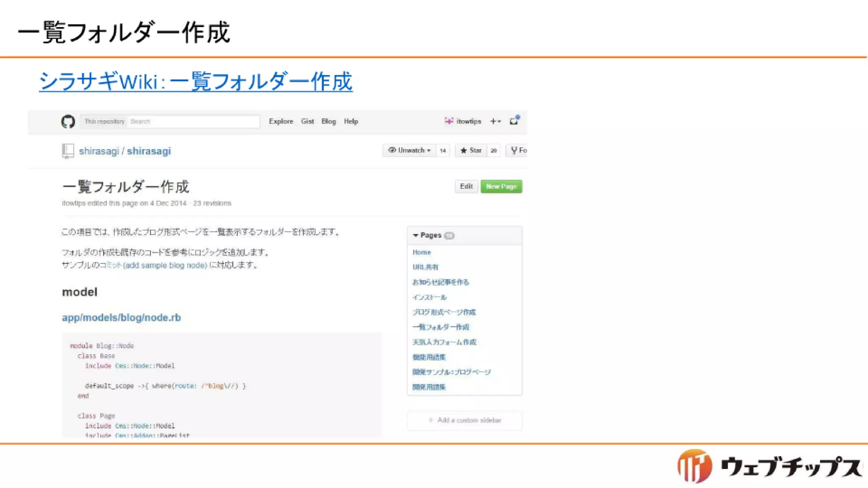868x488 pixels.
Task: Open the plus create-new dropdown
Action: [495, 121]
